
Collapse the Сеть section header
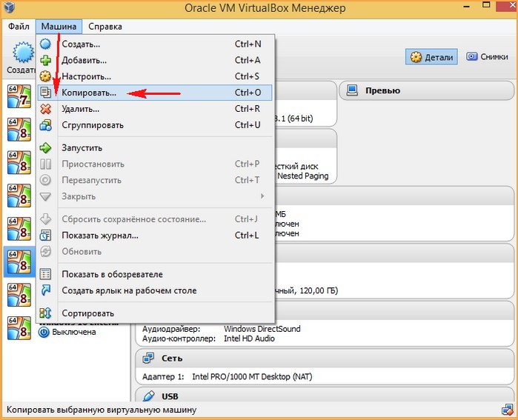click(x=173, y=359)
